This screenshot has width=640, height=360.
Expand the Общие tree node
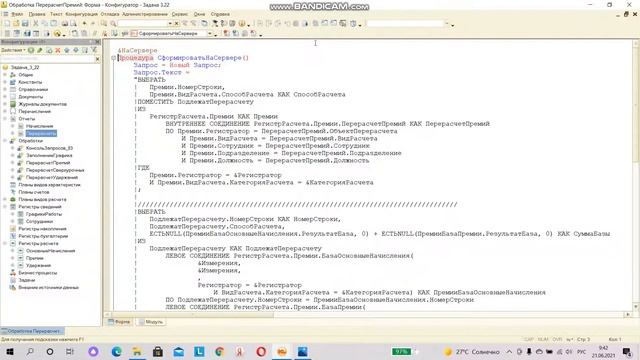(5, 75)
